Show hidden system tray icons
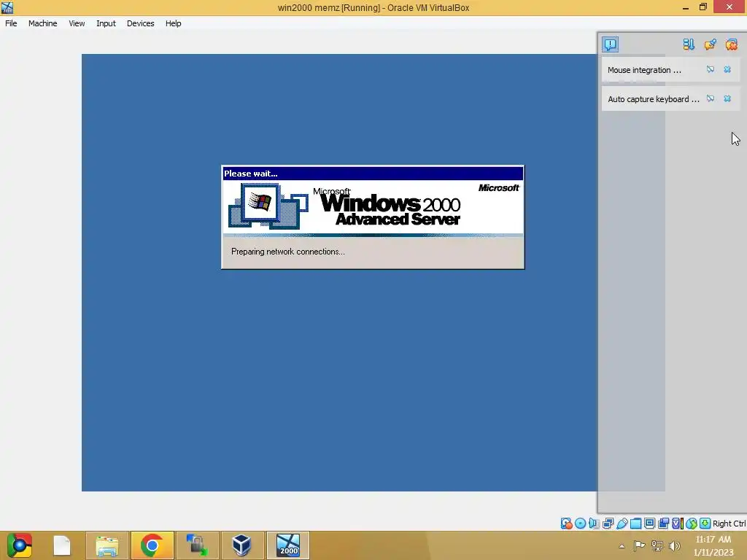747x560 pixels. point(622,546)
